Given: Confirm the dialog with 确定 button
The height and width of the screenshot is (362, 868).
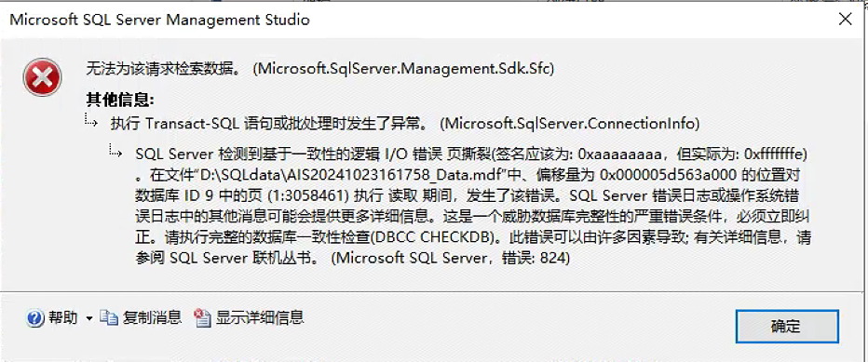Looking at the screenshot, I should 787,326.
